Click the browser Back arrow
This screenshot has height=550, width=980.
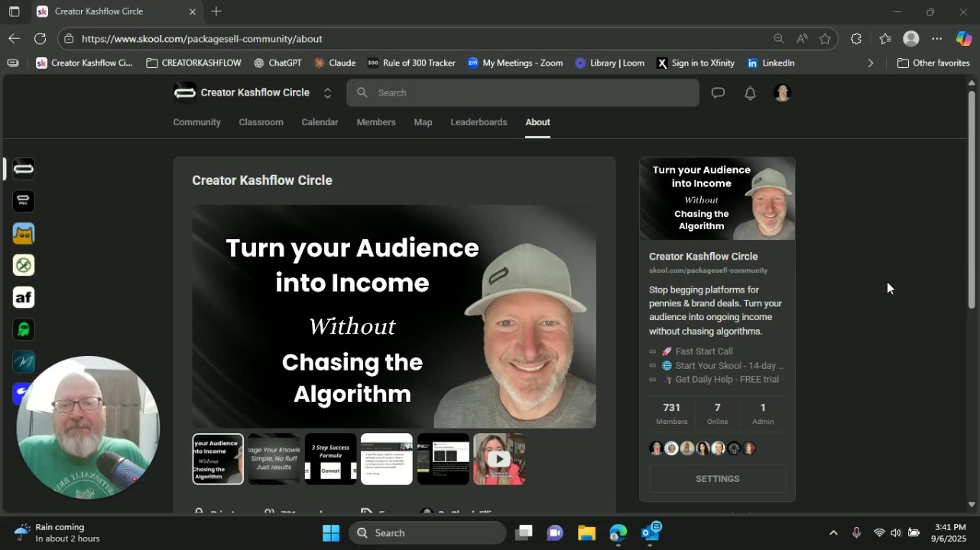[15, 38]
